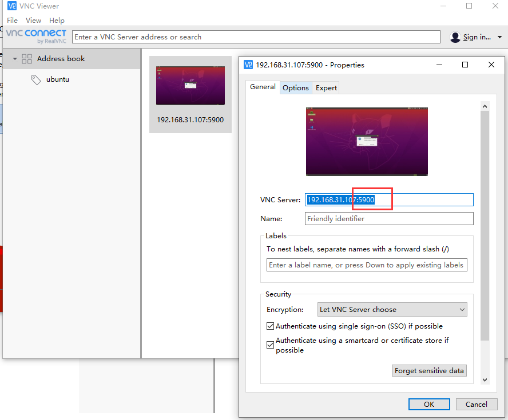The width and height of the screenshot is (508, 420).
Task: Click the VNC Connect by RealVNC logo
Action: (36, 36)
